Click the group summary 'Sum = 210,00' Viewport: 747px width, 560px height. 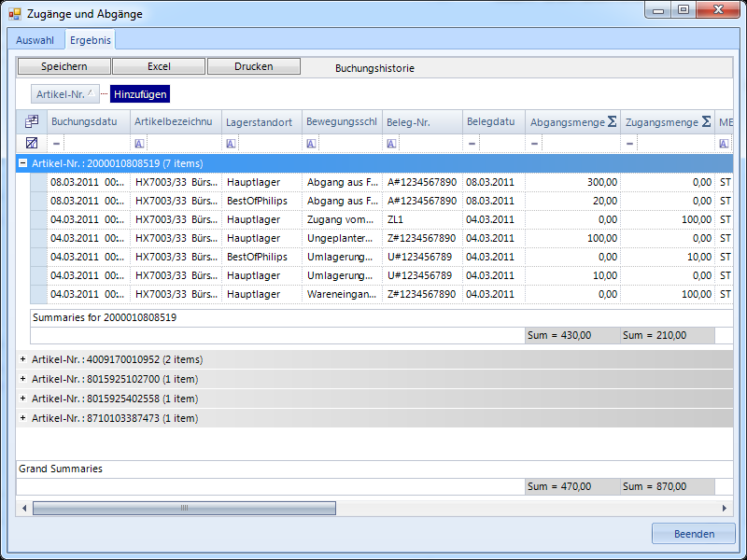pos(668,335)
